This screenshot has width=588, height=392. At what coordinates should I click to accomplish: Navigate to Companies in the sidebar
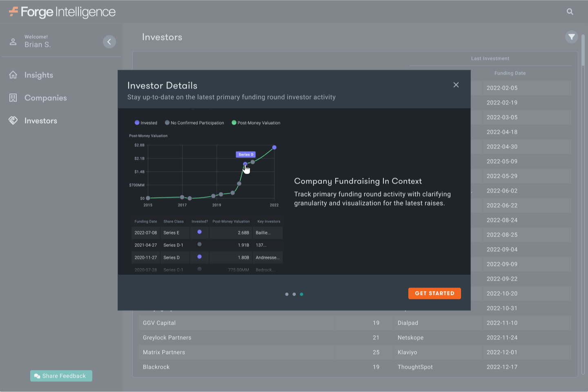46,97
